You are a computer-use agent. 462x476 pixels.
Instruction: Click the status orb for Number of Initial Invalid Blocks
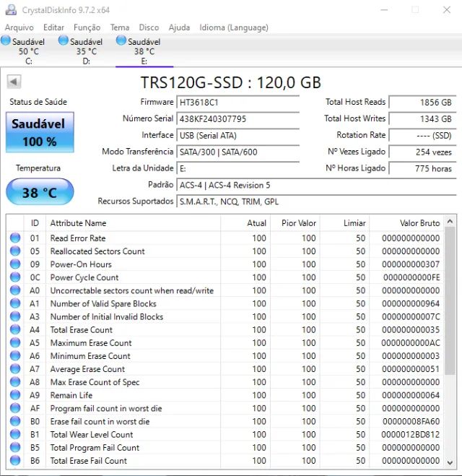15,316
